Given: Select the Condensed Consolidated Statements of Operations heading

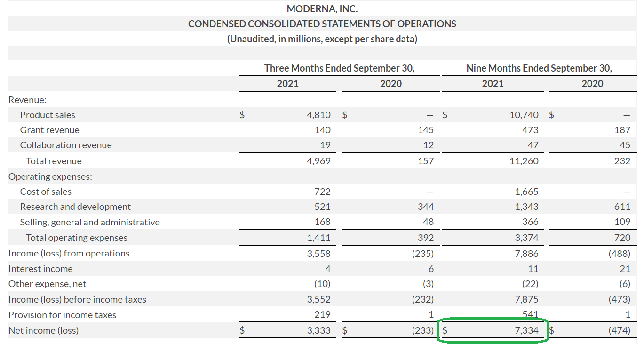Looking at the screenshot, I should tap(322, 24).
